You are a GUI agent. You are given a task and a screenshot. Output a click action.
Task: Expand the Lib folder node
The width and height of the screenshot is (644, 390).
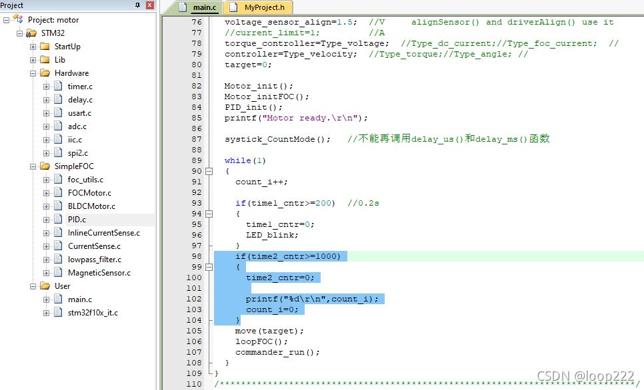coord(33,60)
